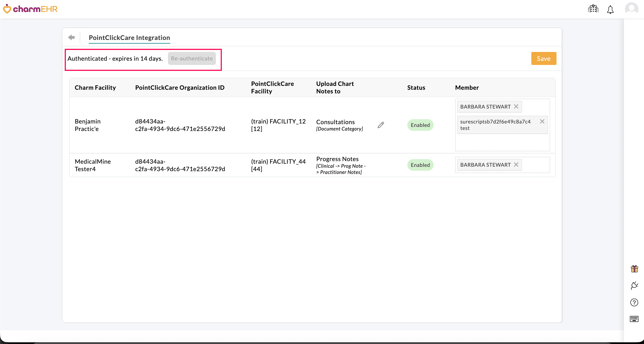Open the user profile avatar

click(x=631, y=9)
